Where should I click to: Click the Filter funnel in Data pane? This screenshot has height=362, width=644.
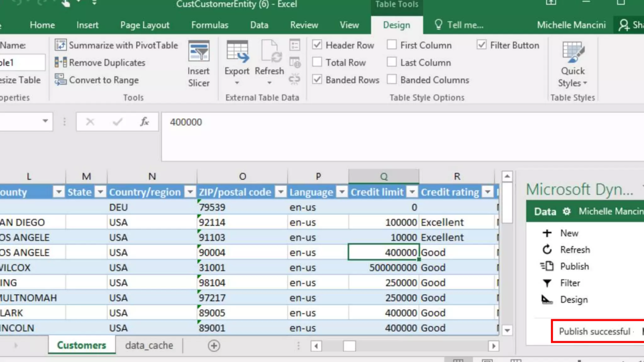[547, 283]
